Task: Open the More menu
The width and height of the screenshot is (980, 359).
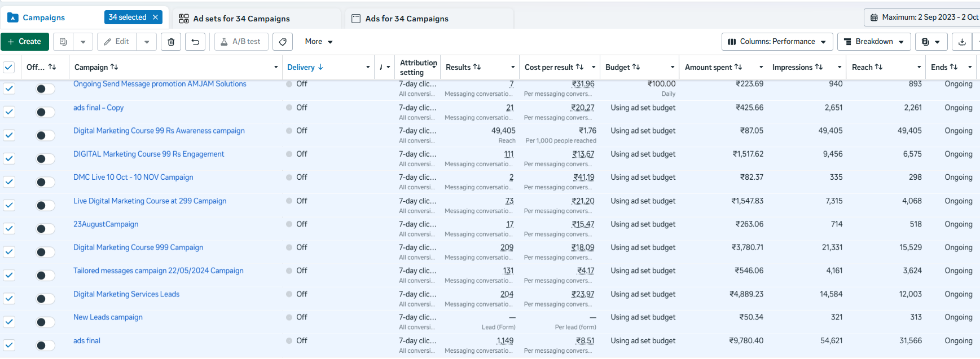Action: (319, 42)
